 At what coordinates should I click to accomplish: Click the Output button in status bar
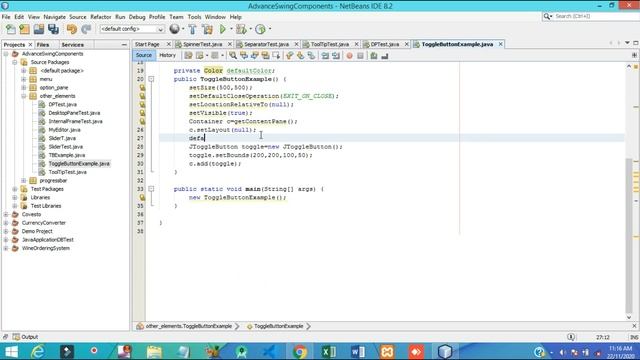pyautogui.click(x=25, y=337)
